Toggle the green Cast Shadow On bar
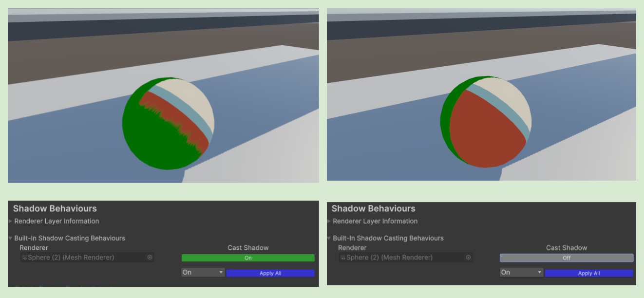 tap(248, 258)
